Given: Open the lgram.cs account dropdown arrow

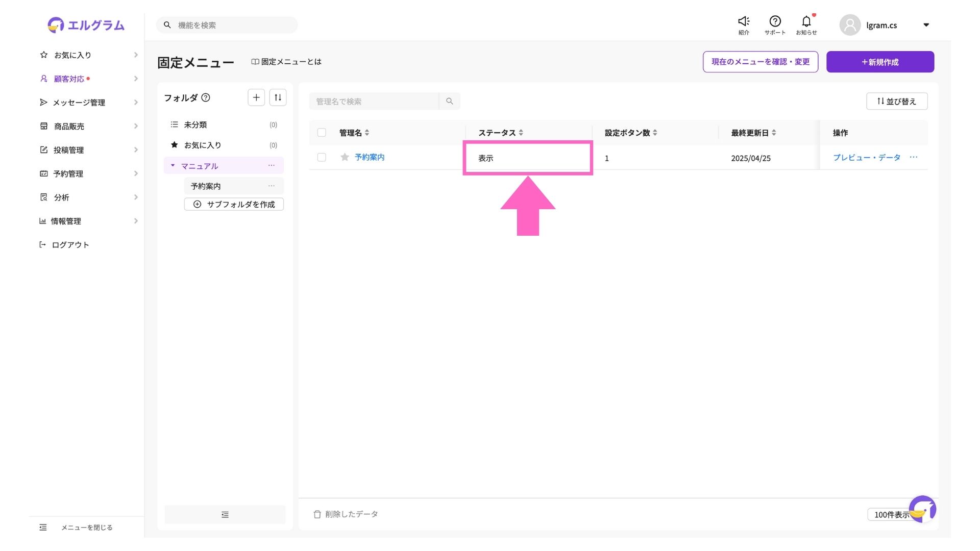Looking at the screenshot, I should [x=926, y=25].
